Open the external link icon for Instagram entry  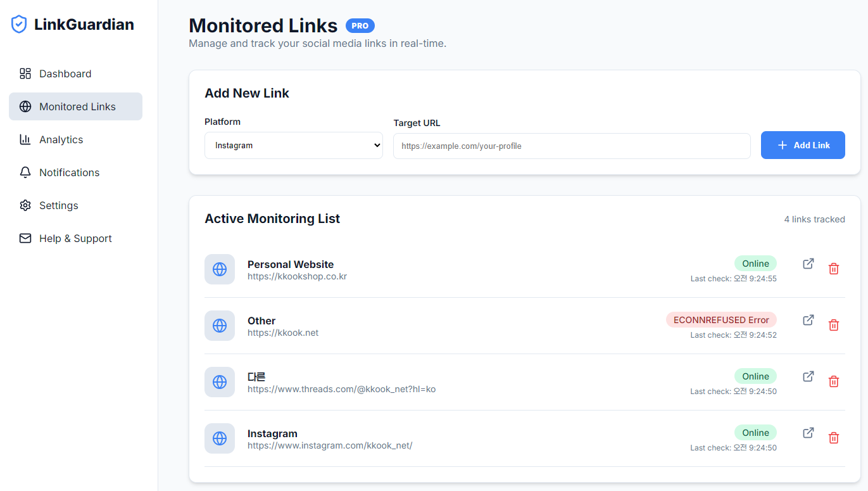point(808,433)
